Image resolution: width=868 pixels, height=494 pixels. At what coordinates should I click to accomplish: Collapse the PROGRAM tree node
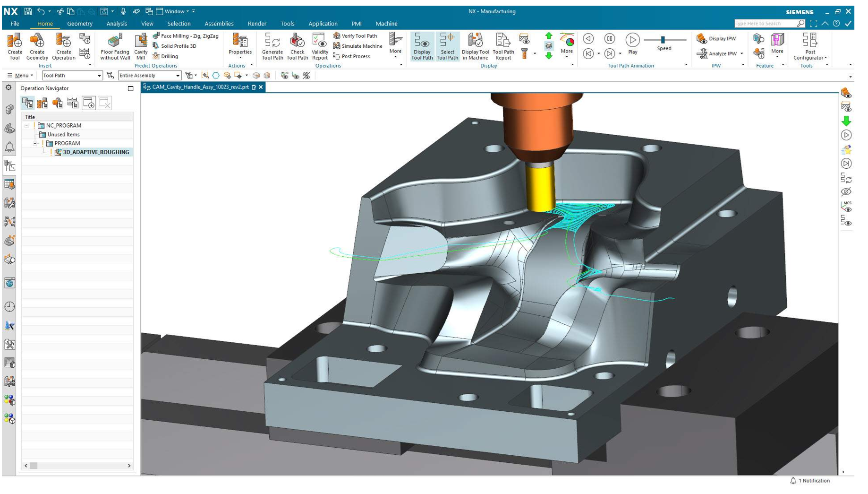pos(35,143)
